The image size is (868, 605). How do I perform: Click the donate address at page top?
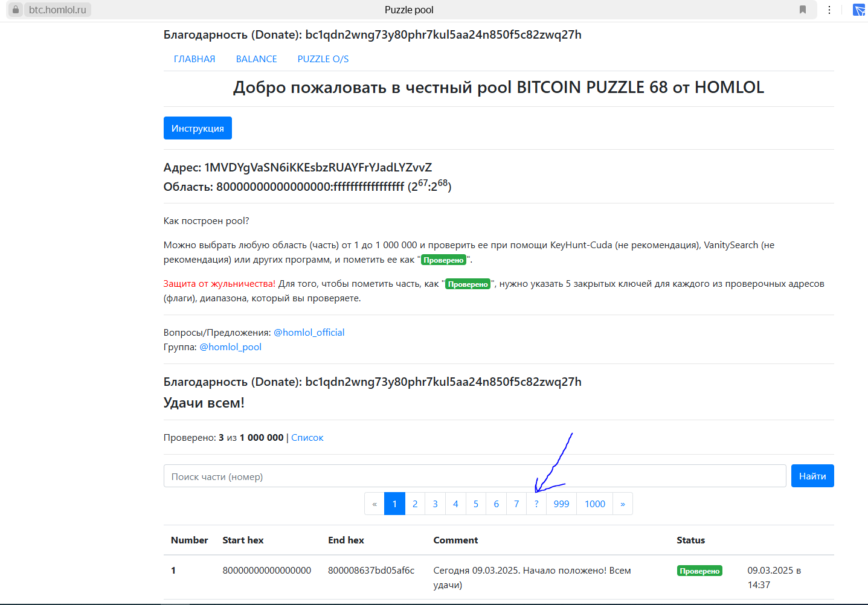pos(443,35)
